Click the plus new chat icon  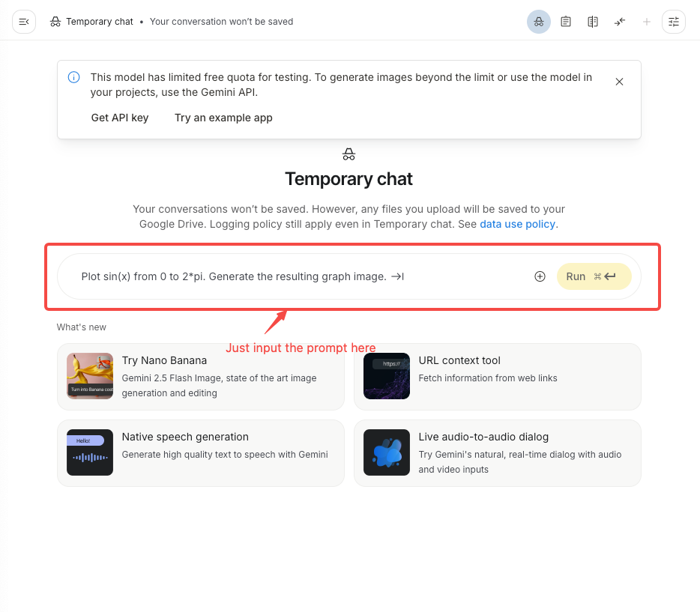click(647, 22)
